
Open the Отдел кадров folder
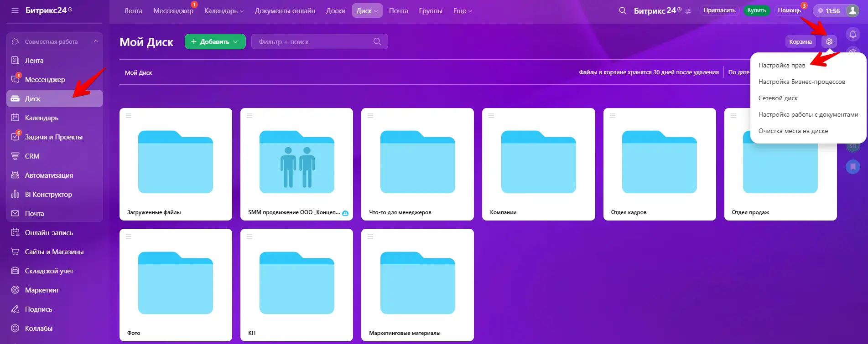click(659, 164)
